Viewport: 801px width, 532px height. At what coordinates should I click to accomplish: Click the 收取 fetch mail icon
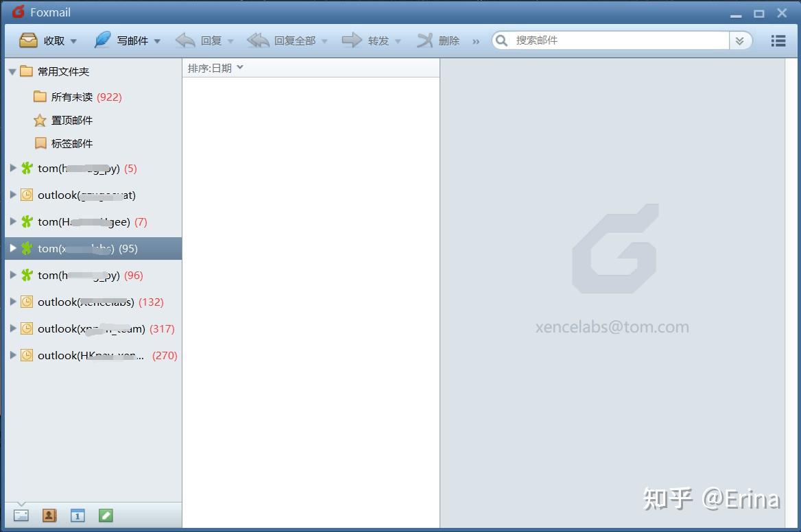[x=27, y=40]
